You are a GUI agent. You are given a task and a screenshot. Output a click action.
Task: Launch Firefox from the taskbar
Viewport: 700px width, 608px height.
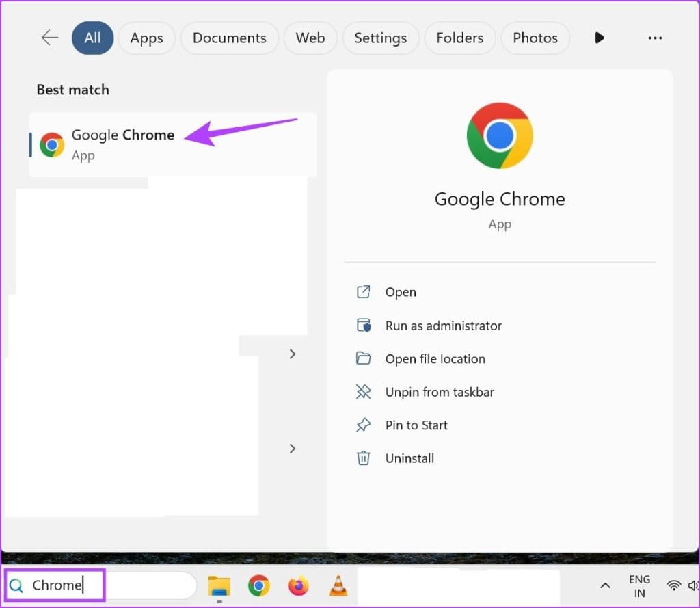click(x=299, y=585)
